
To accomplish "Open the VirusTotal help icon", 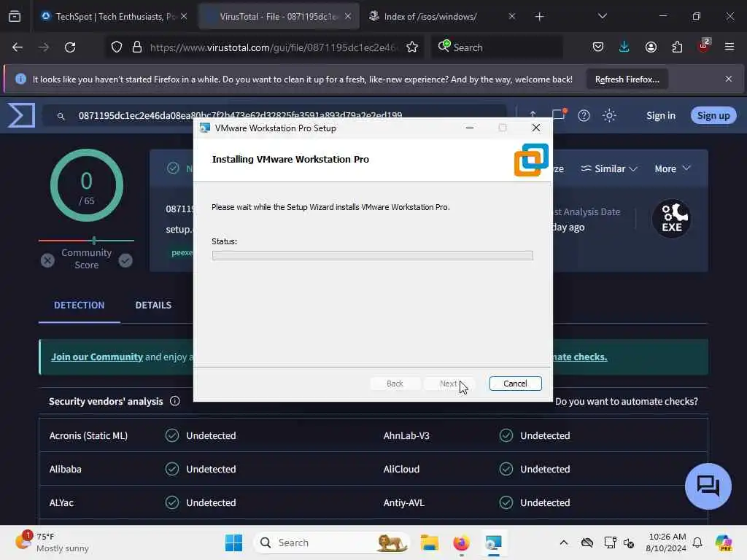I will (584, 116).
